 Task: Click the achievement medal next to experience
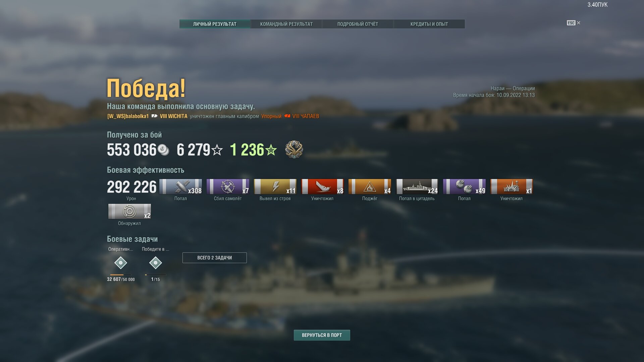point(294,149)
